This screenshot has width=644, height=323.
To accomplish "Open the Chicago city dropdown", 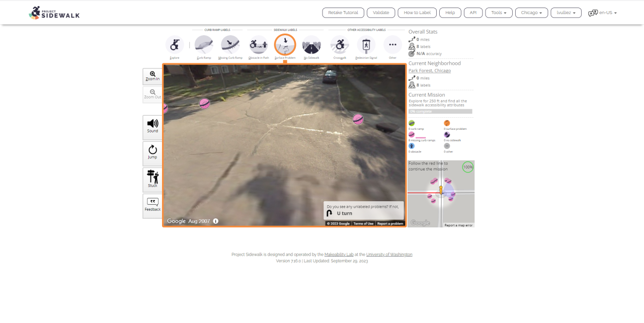I will tap(532, 13).
